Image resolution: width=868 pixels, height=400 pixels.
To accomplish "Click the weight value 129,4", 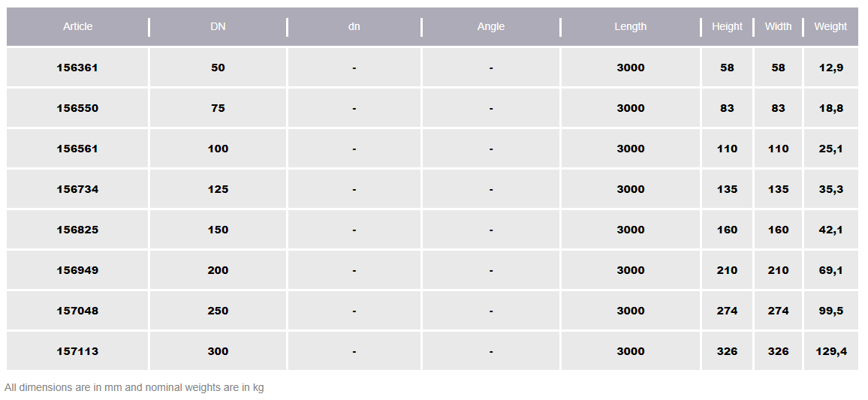I will 831,351.
